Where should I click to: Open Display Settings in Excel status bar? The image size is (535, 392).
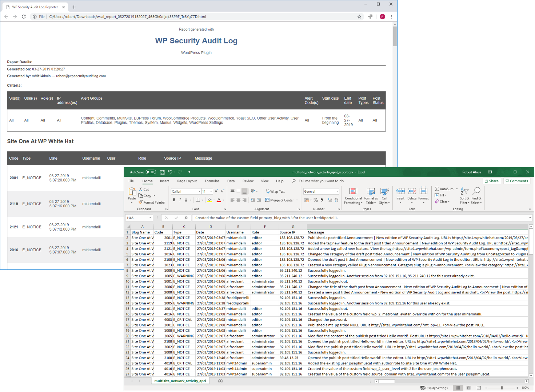click(434, 388)
